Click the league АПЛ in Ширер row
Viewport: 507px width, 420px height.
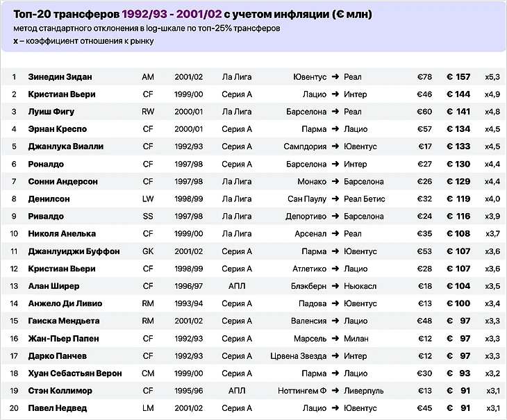(x=237, y=286)
